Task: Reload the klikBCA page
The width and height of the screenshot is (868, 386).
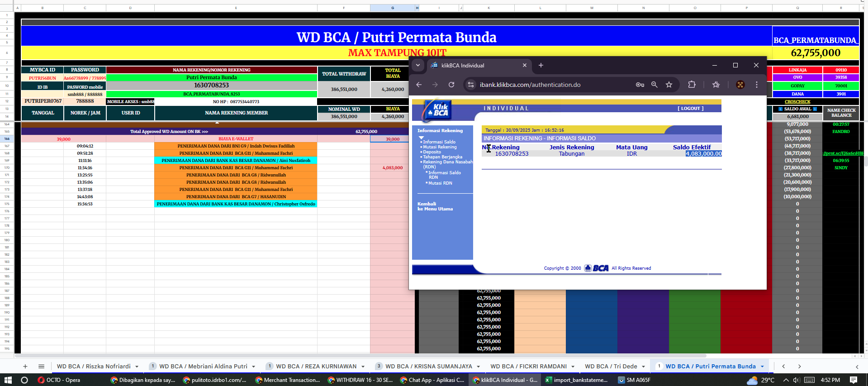Action: click(451, 85)
